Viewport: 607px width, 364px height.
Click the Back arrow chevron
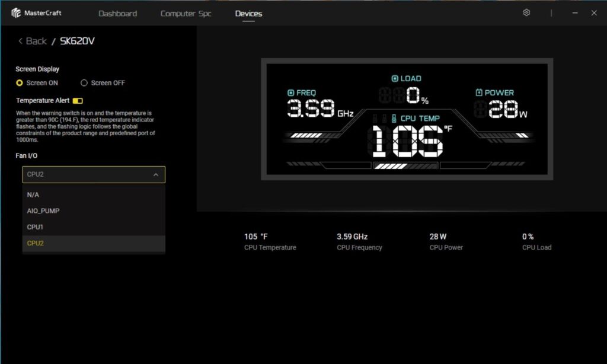pyautogui.click(x=20, y=41)
